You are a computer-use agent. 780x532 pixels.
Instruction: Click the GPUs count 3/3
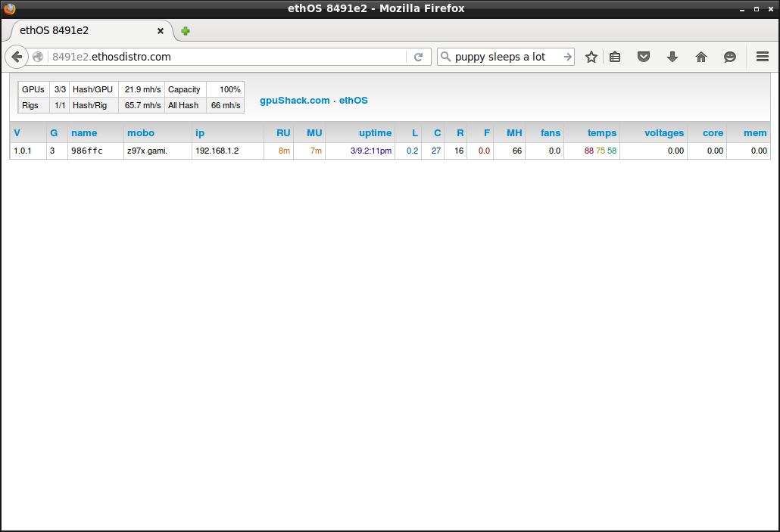coord(60,89)
